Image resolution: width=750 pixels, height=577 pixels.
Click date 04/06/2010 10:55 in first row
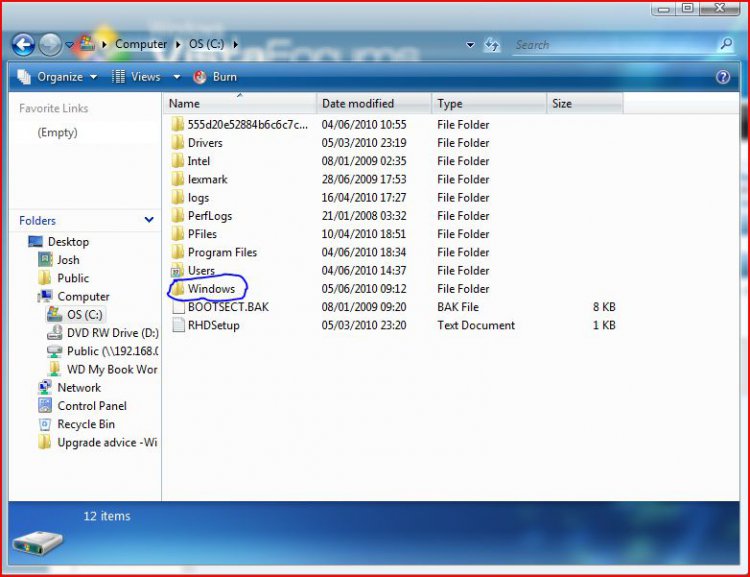click(364, 124)
